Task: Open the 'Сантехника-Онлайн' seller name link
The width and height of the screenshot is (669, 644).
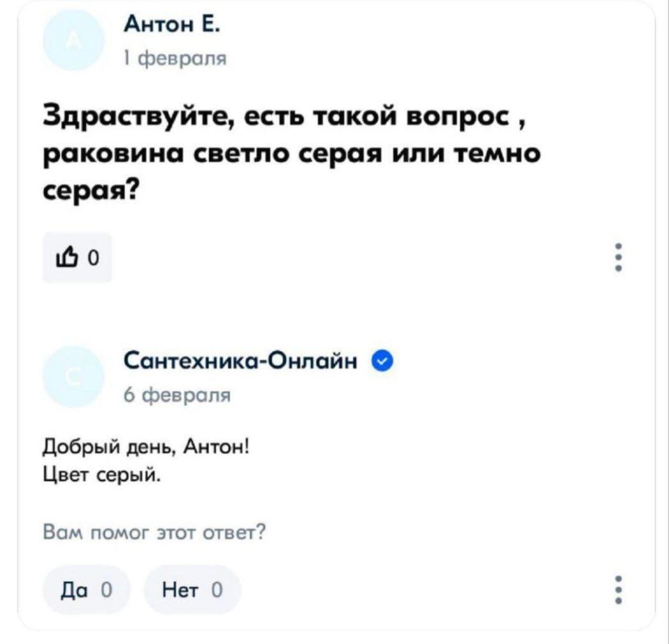Action: (x=243, y=363)
